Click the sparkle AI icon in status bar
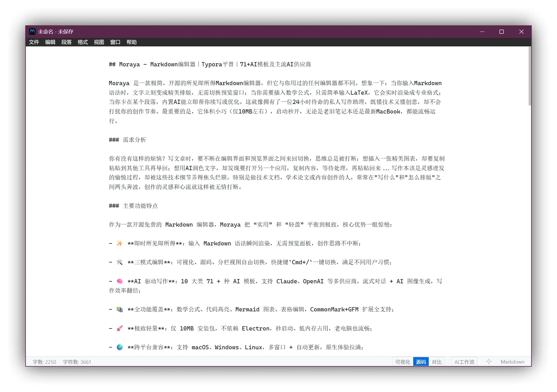557x392 pixels. [x=489, y=362]
